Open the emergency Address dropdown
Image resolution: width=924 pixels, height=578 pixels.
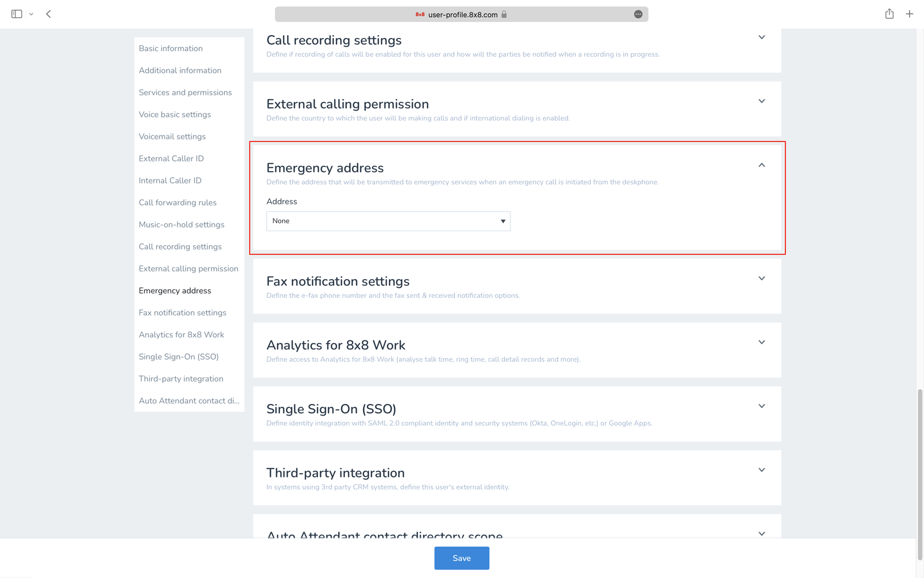(x=388, y=221)
